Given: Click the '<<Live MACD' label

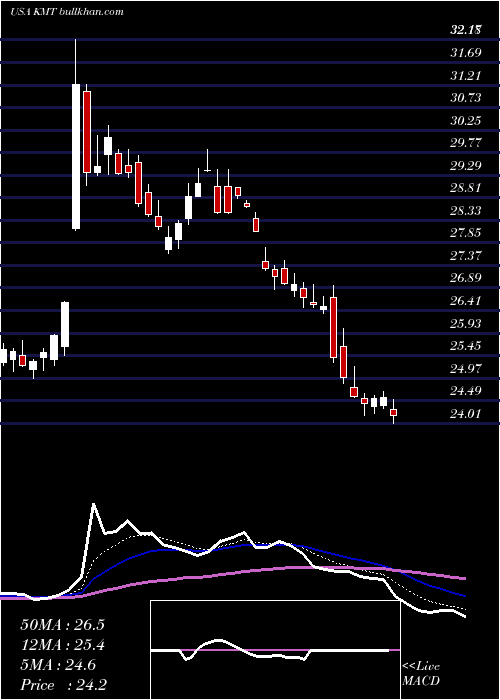Looking at the screenshot, I should point(421,674).
